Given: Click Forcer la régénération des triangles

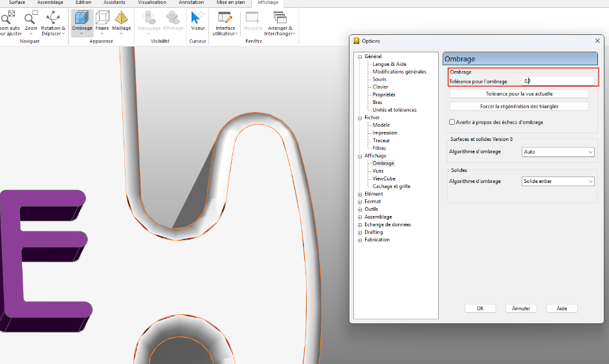Looking at the screenshot, I should [x=519, y=106].
